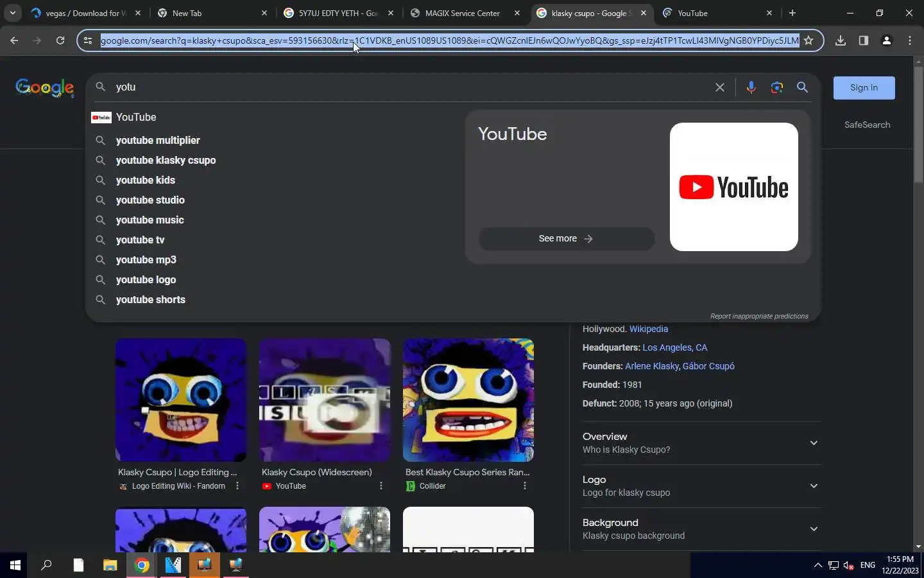Report inappropriate predictions
This screenshot has width=924, height=578.
[x=759, y=316]
